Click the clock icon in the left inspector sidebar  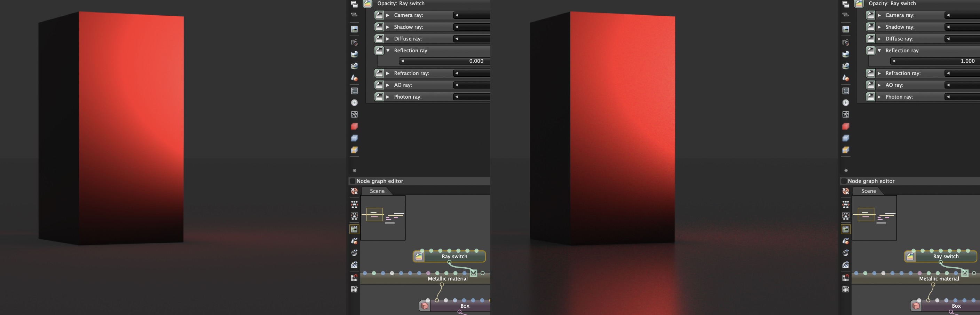point(354,103)
